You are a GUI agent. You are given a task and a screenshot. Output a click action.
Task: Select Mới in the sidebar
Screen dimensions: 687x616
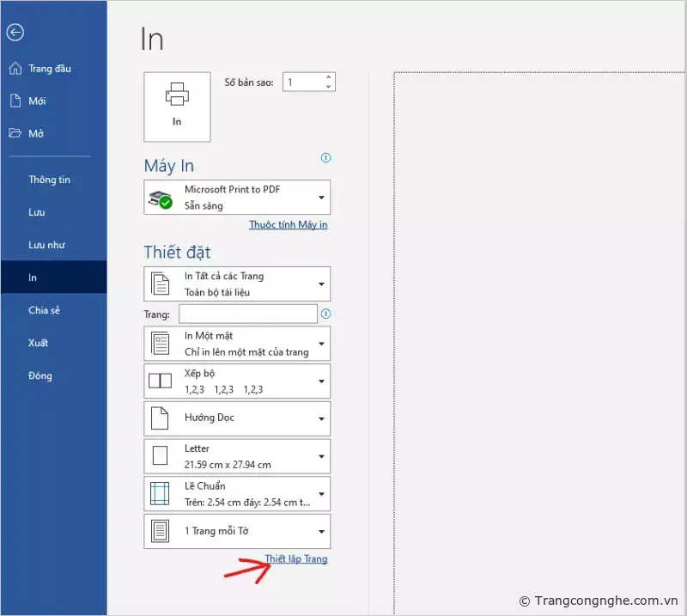click(x=37, y=101)
